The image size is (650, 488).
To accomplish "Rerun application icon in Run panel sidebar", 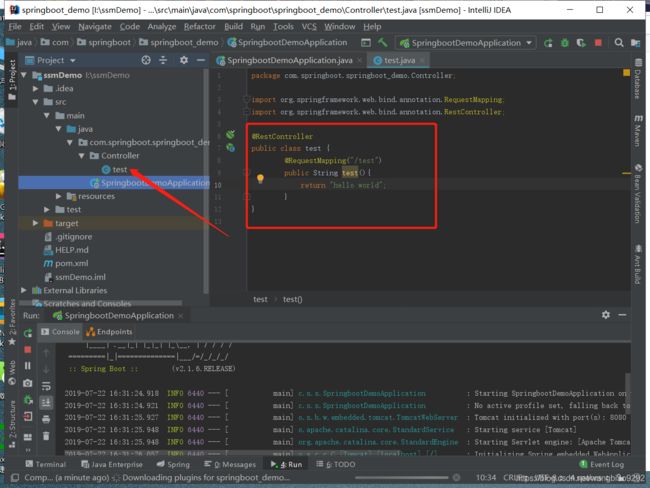I will 28,333.
